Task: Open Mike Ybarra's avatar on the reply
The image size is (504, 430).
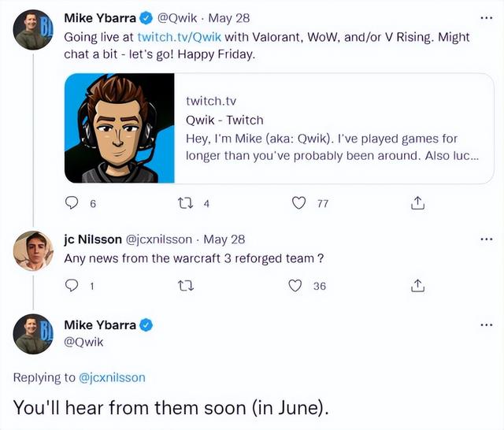Action: tap(34, 334)
